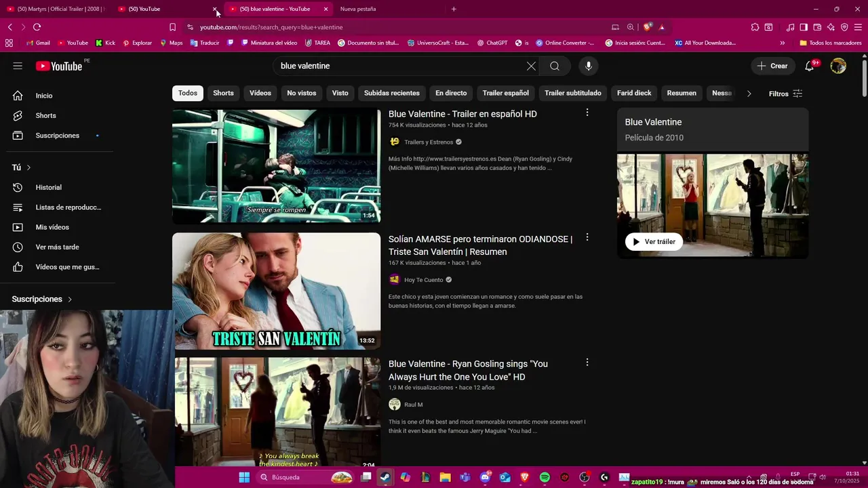
Task: Click the YouTube logo
Action: tap(59, 66)
